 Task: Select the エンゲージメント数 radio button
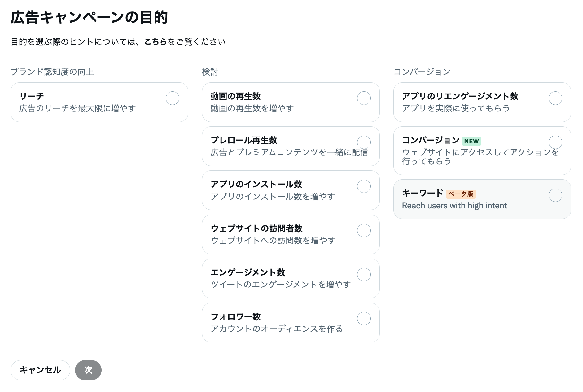[364, 275]
